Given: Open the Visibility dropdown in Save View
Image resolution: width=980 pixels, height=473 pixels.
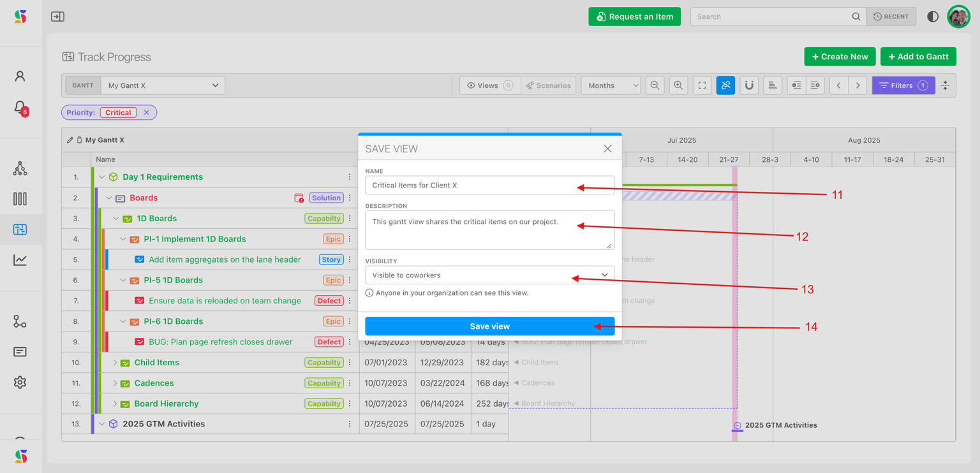Looking at the screenshot, I should coord(489,275).
